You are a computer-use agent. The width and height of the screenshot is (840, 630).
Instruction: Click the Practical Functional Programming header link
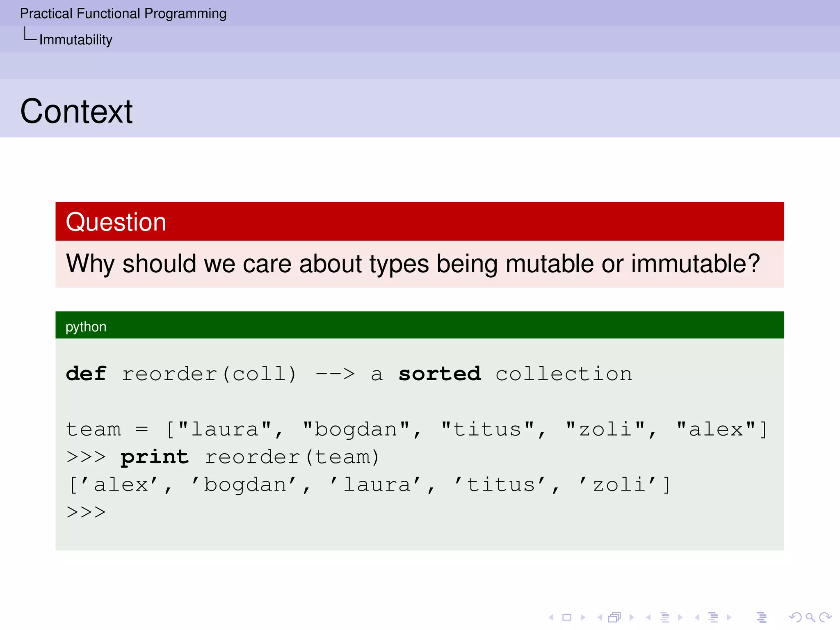tap(123, 14)
